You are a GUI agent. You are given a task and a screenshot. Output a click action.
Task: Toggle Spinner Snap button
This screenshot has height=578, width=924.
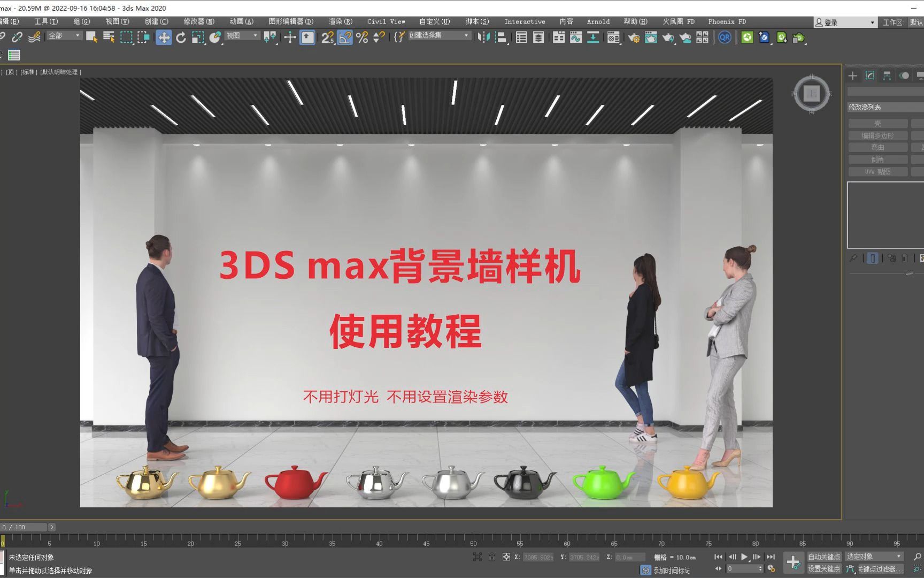click(x=379, y=37)
